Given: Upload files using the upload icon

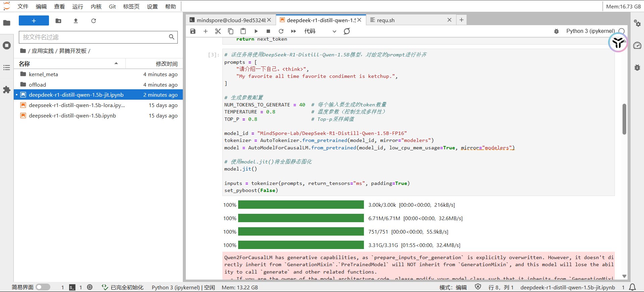Looking at the screenshot, I should [x=76, y=21].
